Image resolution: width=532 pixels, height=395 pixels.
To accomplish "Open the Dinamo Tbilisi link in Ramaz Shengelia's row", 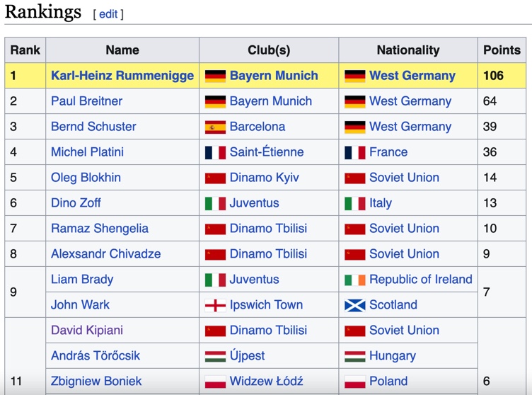I will pyautogui.click(x=268, y=228).
